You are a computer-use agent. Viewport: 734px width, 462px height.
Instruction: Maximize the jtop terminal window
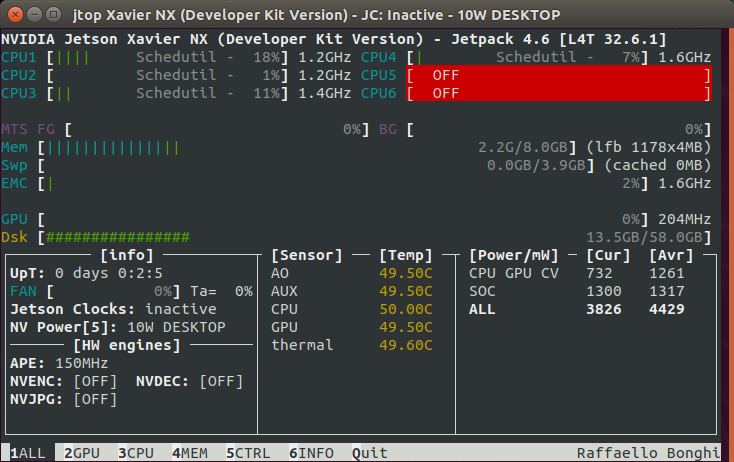53,15
